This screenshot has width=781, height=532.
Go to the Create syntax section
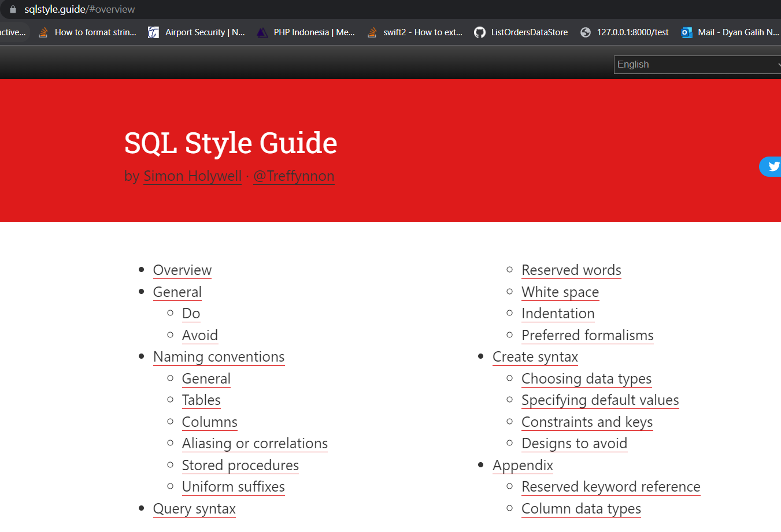(535, 357)
